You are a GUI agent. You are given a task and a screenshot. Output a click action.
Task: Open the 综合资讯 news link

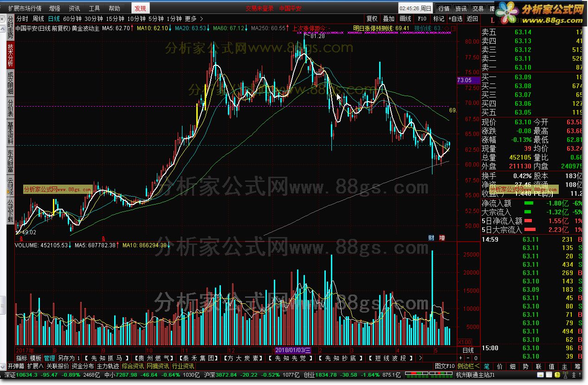[x=133, y=366]
